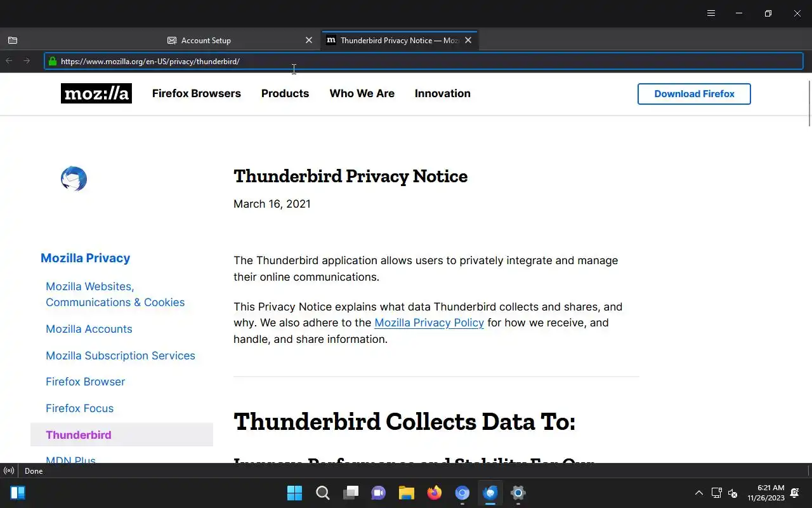
Task: Switch to the Account Setup tab
Action: click(241, 40)
